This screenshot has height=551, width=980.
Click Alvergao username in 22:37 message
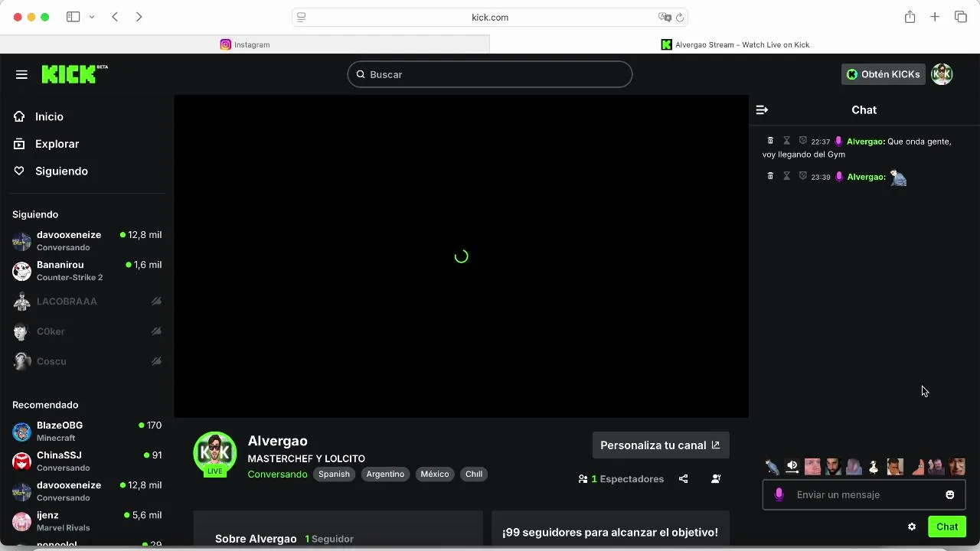pyautogui.click(x=865, y=142)
